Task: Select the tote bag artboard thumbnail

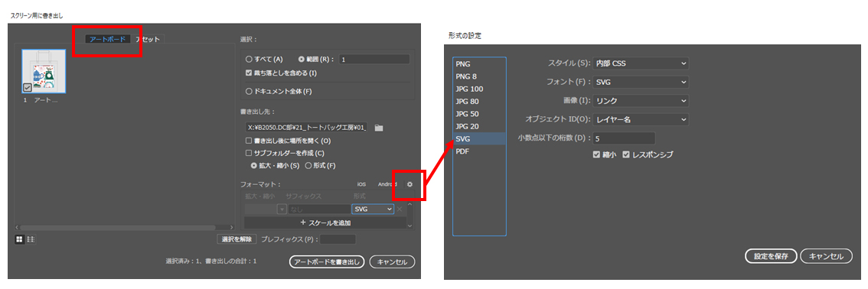Action: [x=44, y=71]
